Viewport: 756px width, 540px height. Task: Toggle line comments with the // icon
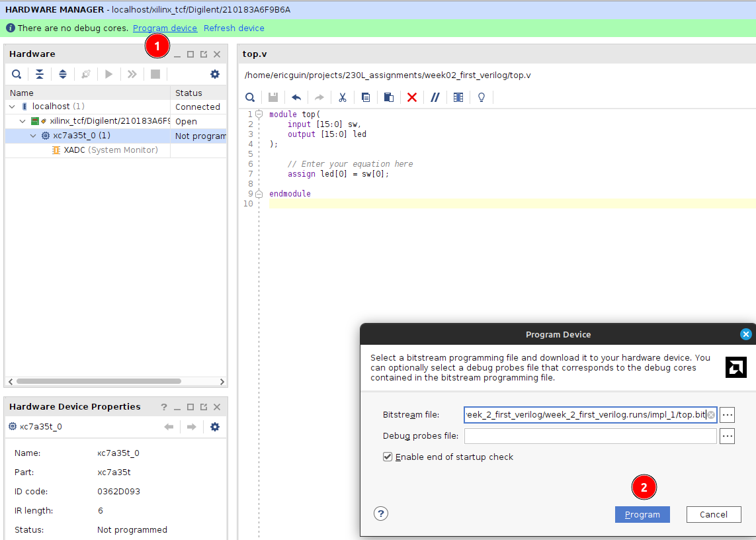pyautogui.click(x=435, y=97)
